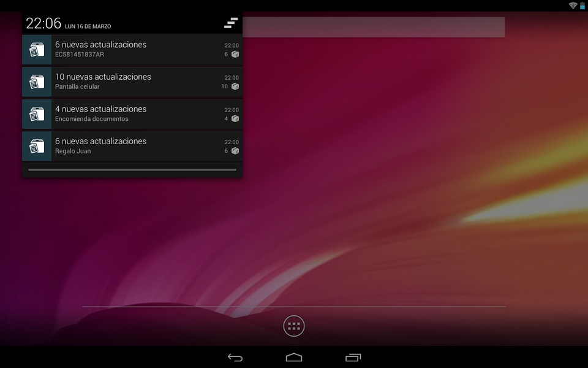Tap the date 'LUN 16 DE MARZO'
Screen dimensions: 588x368
click(88, 26)
